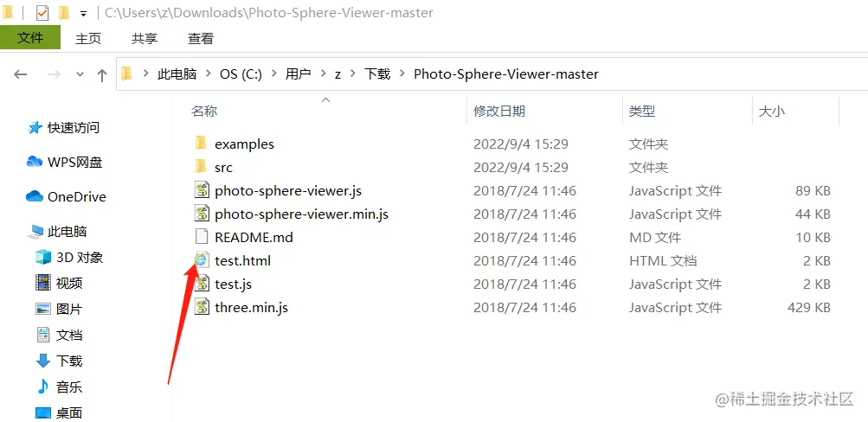Navigate to OS (C:) breadcrumb
The width and height of the screenshot is (868, 422).
[x=241, y=74]
